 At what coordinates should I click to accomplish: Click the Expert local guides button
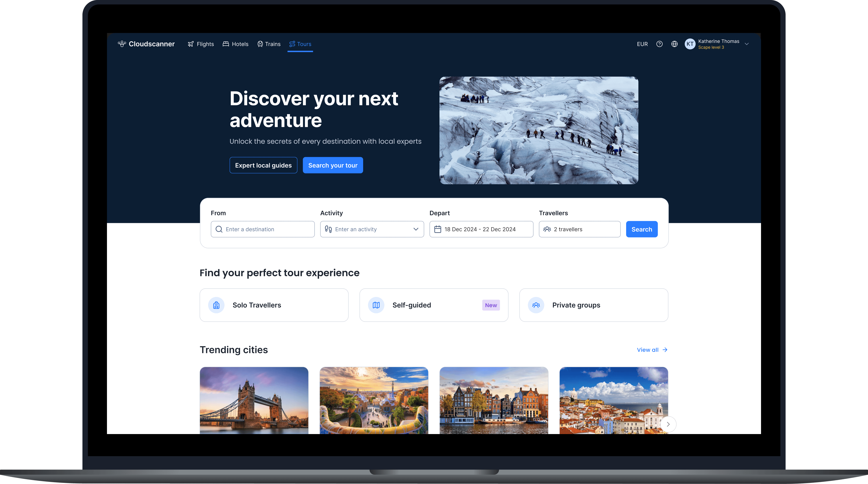pos(263,165)
